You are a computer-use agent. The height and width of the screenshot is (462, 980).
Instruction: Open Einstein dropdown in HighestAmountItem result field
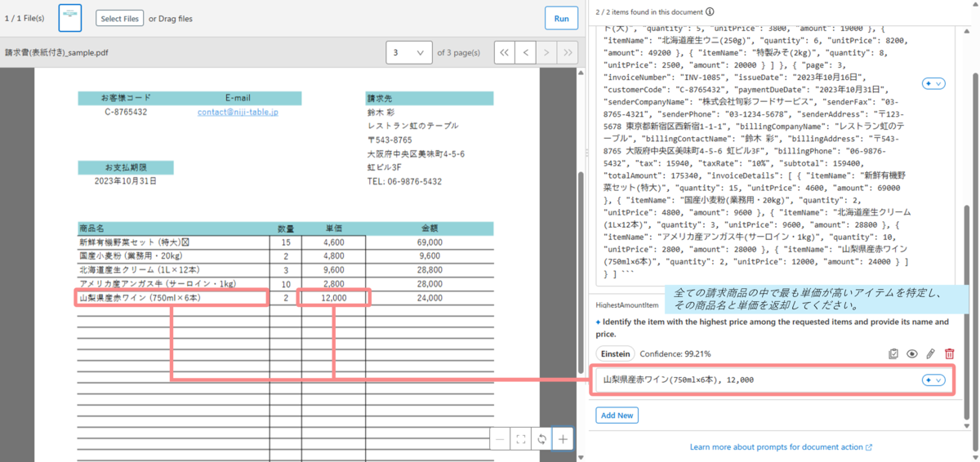(x=933, y=380)
